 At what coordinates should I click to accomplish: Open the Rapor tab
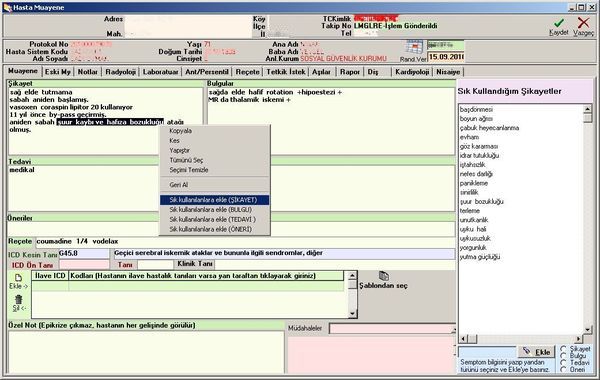click(x=350, y=72)
